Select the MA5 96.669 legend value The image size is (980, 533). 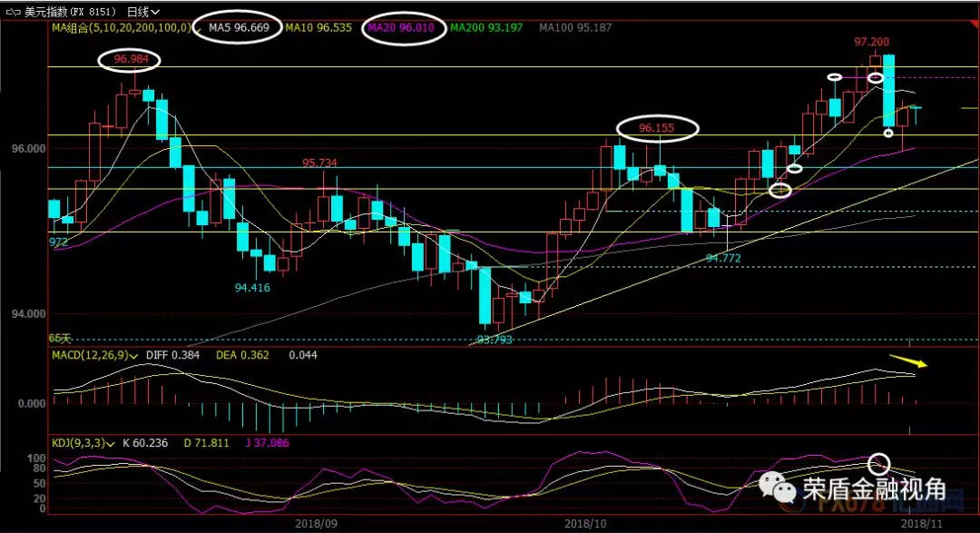coord(239,28)
